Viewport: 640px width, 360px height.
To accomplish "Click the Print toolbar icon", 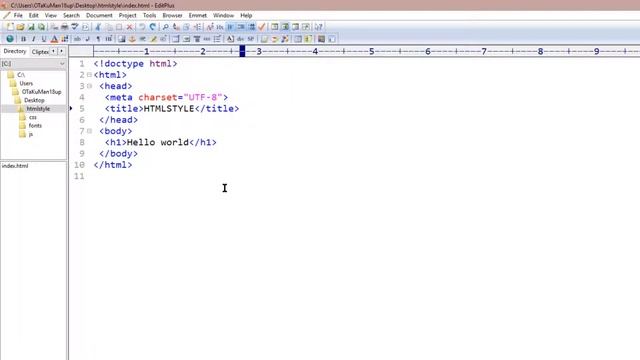I will click(64, 27).
